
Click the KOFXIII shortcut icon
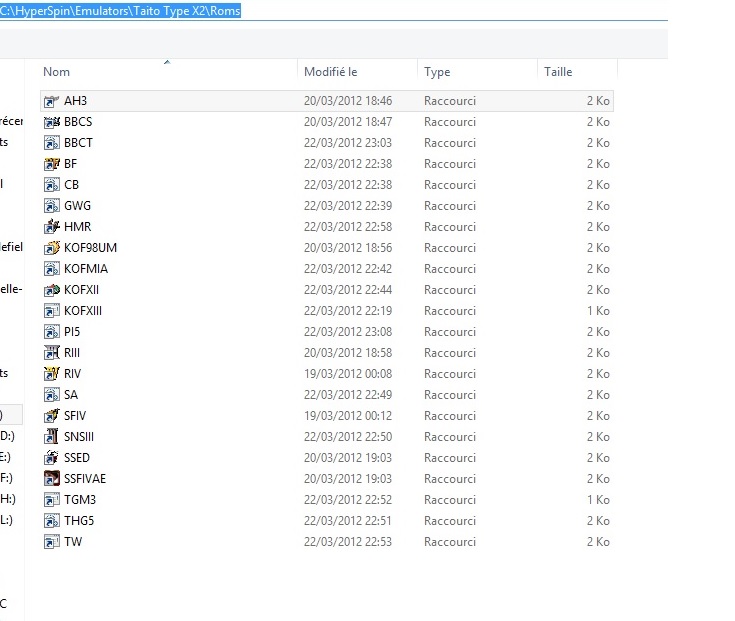tap(52, 311)
